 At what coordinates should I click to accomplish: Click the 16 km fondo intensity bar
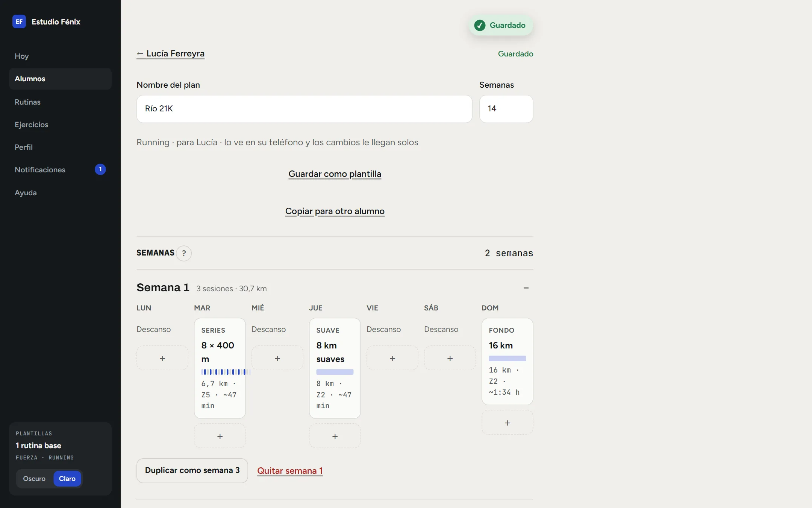pos(507,358)
